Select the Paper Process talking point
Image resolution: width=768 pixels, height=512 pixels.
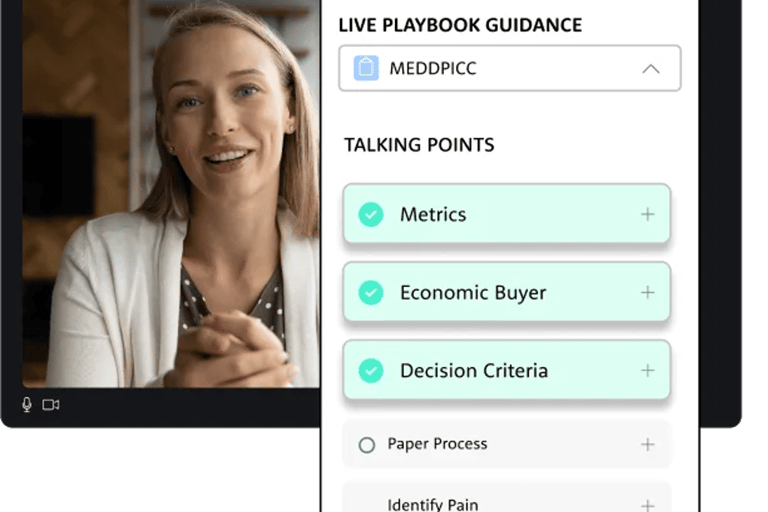click(506, 444)
